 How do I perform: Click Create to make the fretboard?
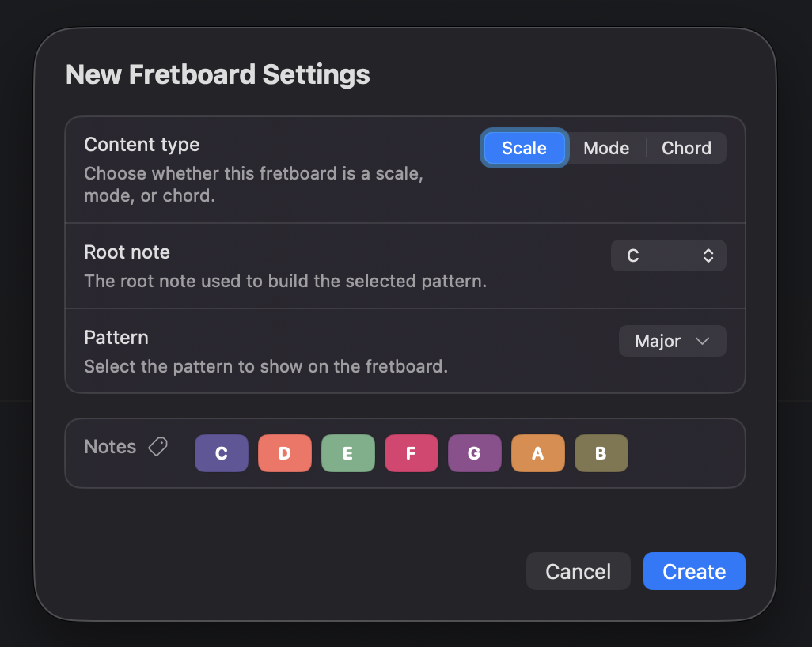694,571
